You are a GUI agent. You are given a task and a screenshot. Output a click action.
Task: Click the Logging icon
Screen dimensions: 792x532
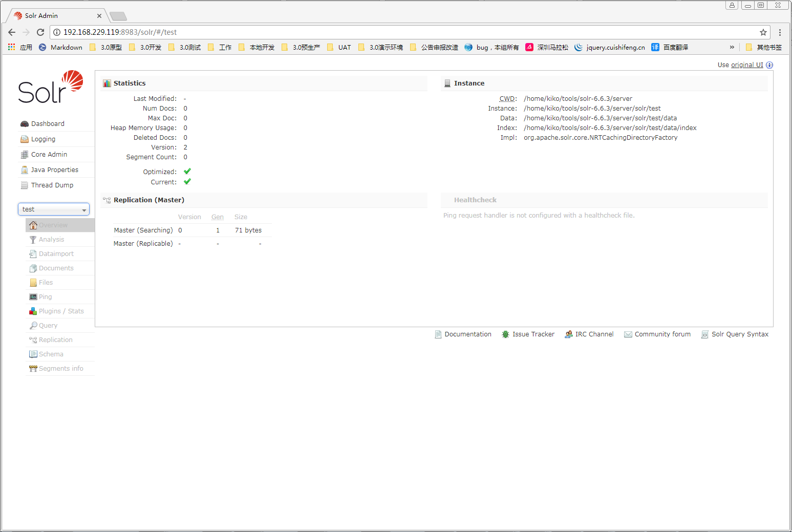[x=24, y=139]
